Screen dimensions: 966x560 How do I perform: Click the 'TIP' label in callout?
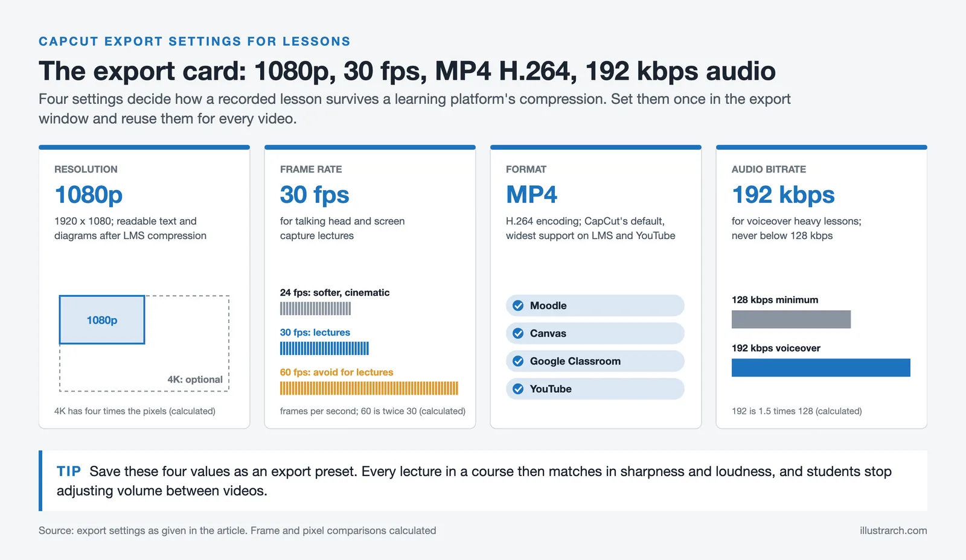69,471
